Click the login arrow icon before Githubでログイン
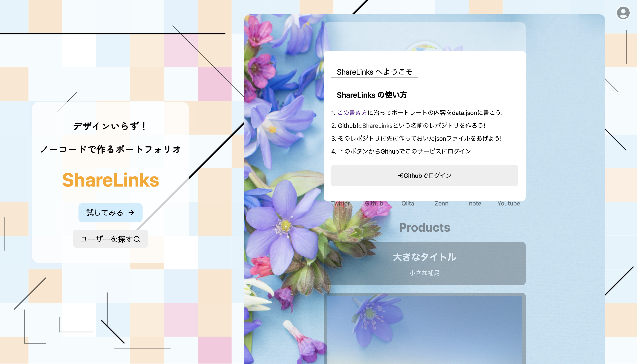Screen dimensions: 637x364 click(x=400, y=176)
